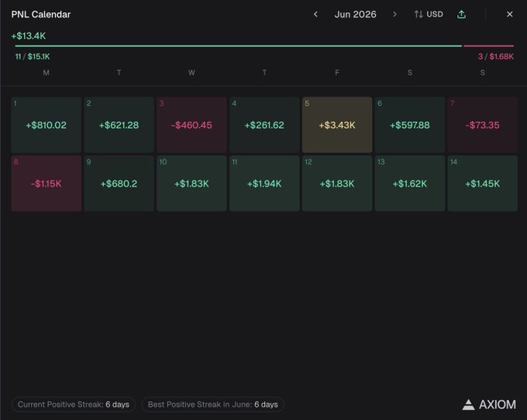Open June 1 cell showing +$810.02
527x420 pixels.
click(x=46, y=125)
